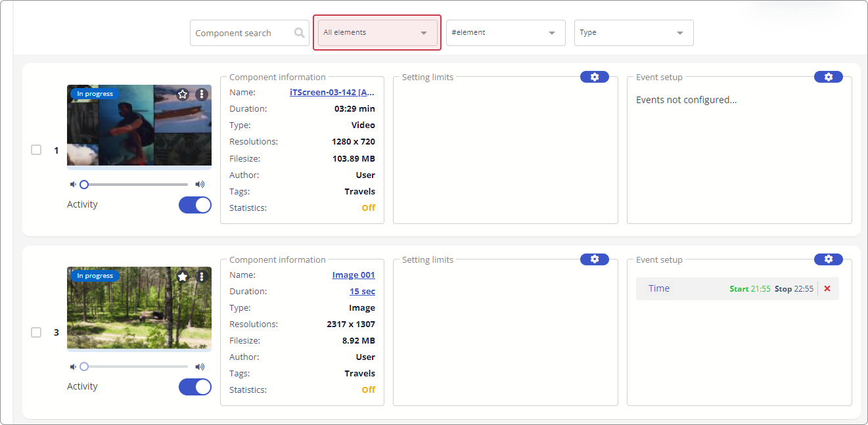Disable Activity switch for Image 001
The width and height of the screenshot is (868, 425).
195,387
